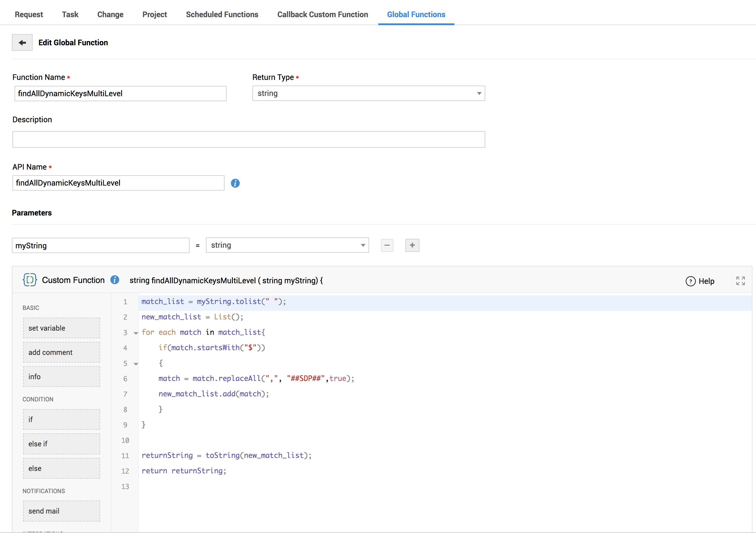Open the myString parameter type dropdown
The width and height of the screenshot is (756, 534).
click(287, 245)
